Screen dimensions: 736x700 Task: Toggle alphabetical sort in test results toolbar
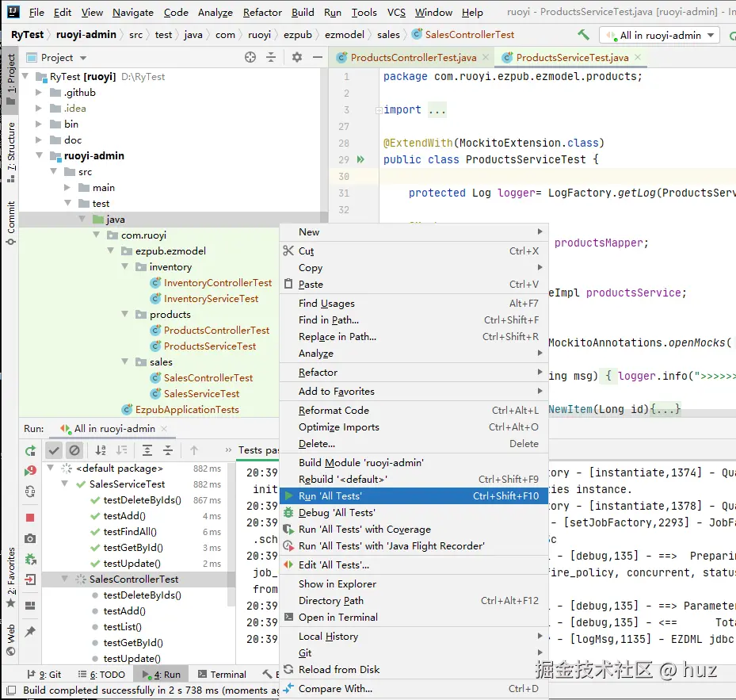click(101, 450)
